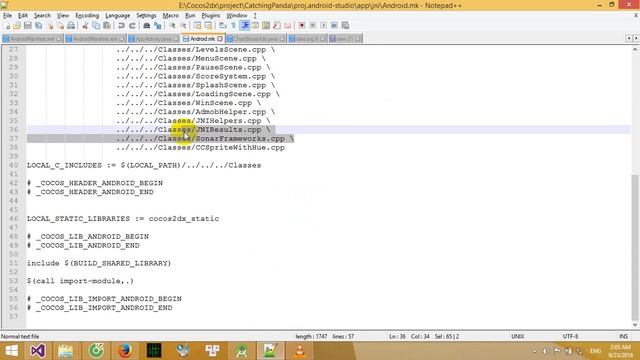
Task: Open the Settings menu
Action: coord(146,16)
